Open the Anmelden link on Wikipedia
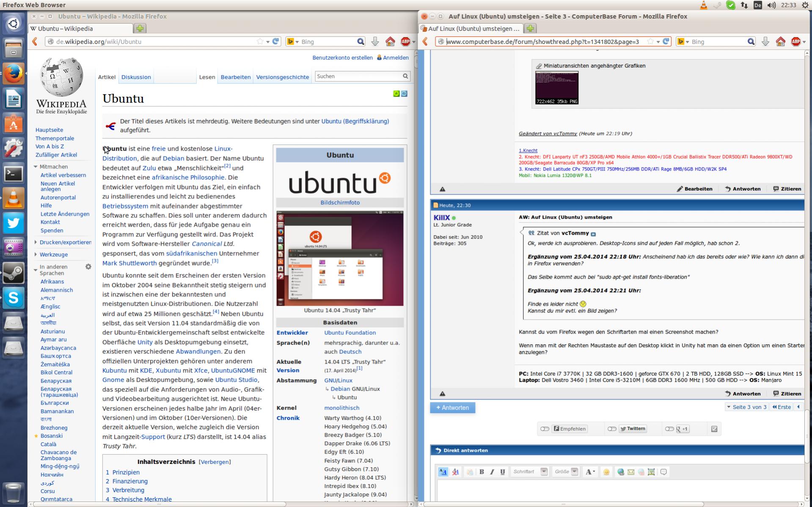Image resolution: width=812 pixels, height=507 pixels. (396, 58)
